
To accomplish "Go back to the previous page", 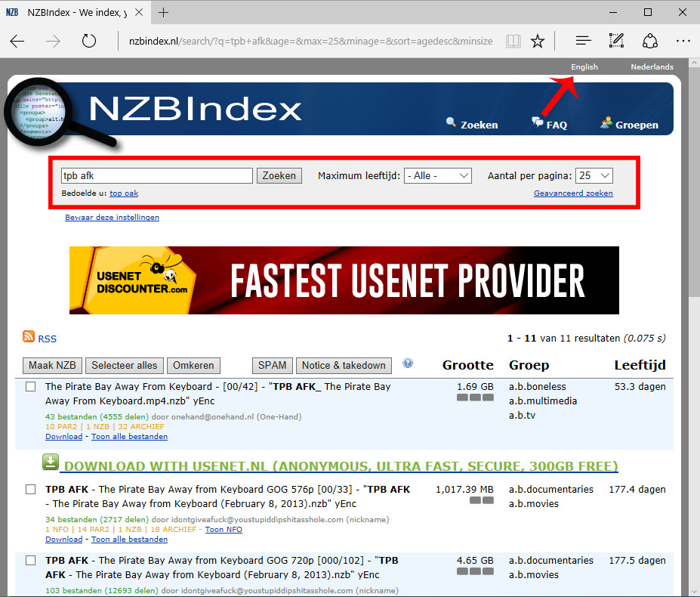I will [x=17, y=41].
